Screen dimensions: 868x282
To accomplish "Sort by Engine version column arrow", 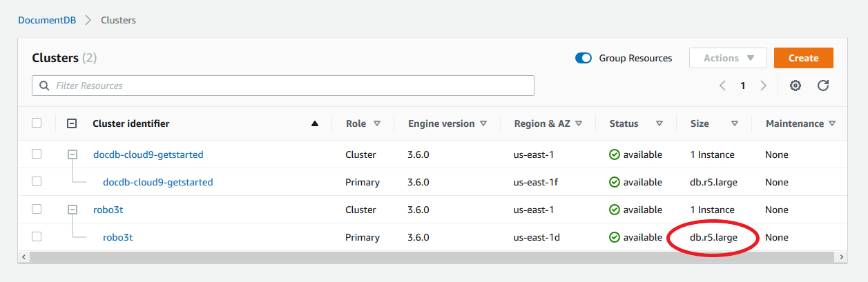I will 483,124.
